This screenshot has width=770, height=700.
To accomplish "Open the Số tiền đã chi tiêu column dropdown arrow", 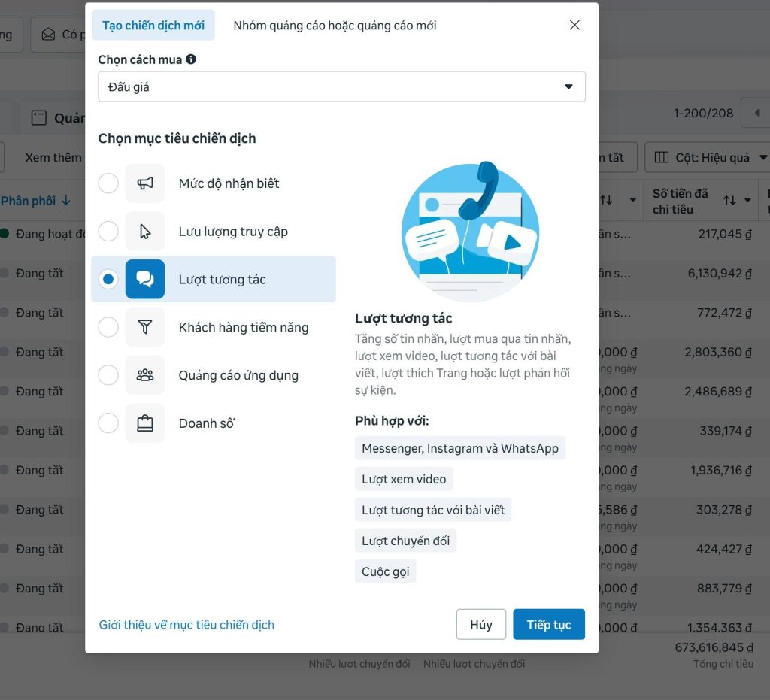I will coord(747,200).
